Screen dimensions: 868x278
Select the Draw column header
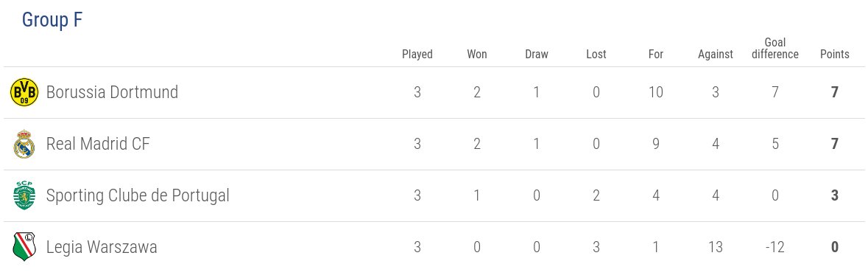(x=537, y=55)
